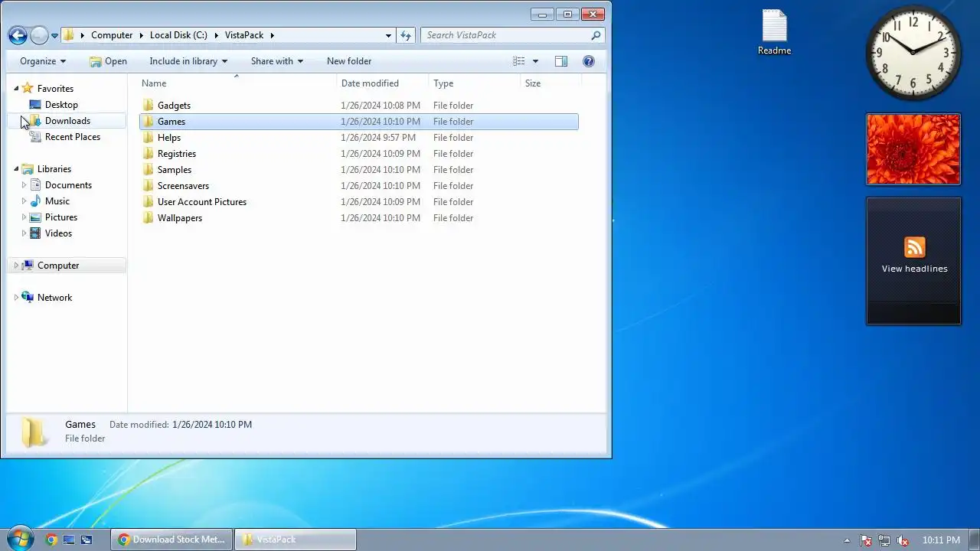
Task: Create a New folder
Action: pyautogui.click(x=349, y=61)
